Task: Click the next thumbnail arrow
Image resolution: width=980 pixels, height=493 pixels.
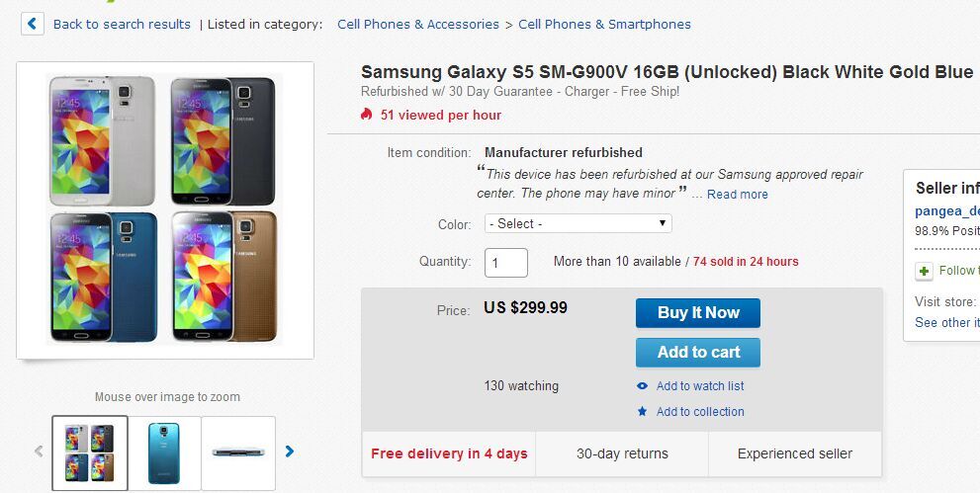Action: pos(290,452)
